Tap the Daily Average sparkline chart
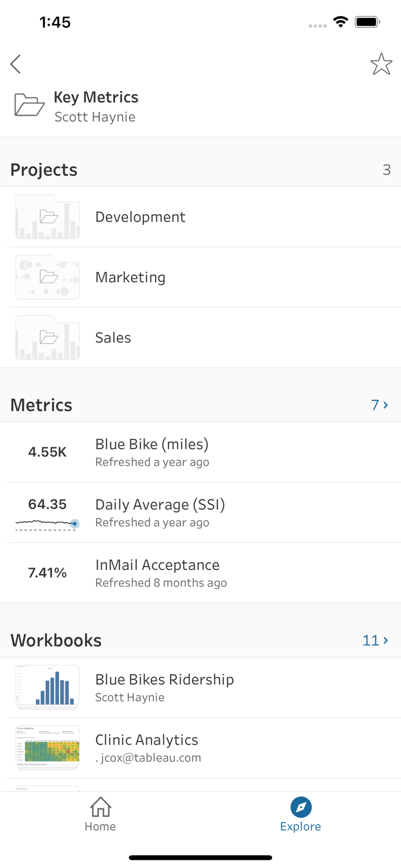The width and height of the screenshot is (401, 868). coord(46,523)
